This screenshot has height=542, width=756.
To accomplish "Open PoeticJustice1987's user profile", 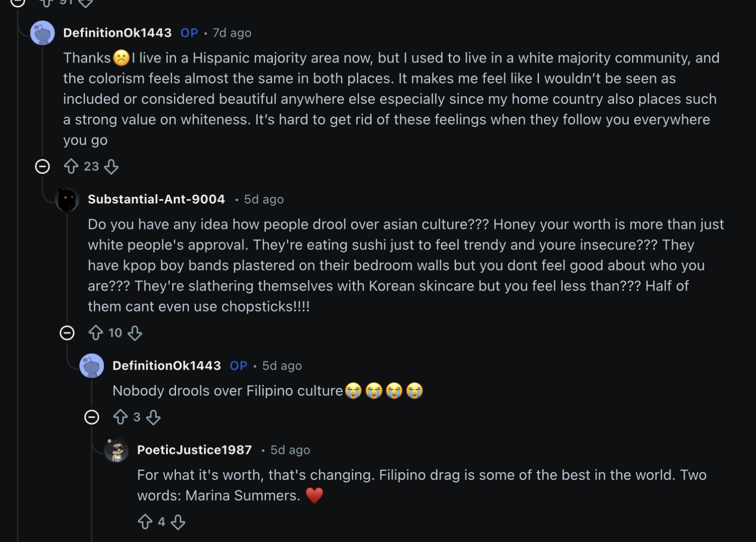I will point(194,450).
